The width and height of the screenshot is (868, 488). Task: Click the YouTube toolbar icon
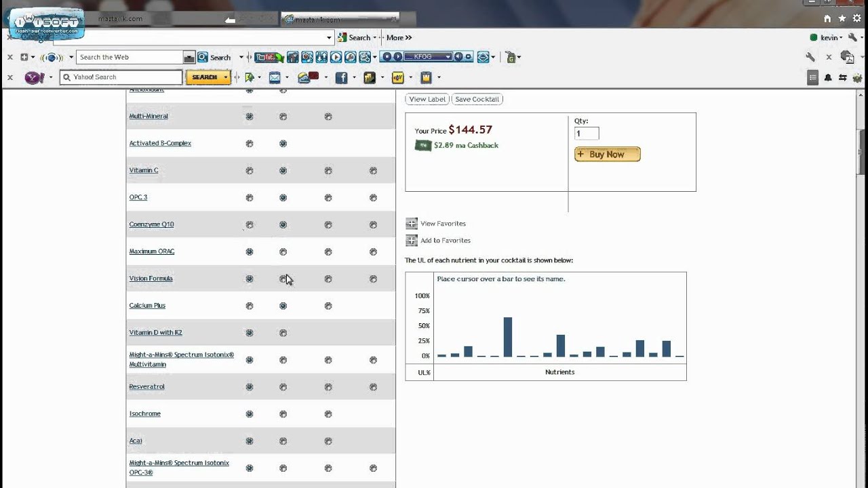coord(269,58)
